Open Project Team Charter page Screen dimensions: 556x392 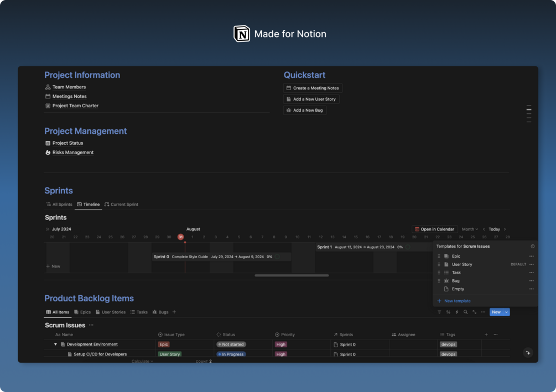click(x=76, y=106)
